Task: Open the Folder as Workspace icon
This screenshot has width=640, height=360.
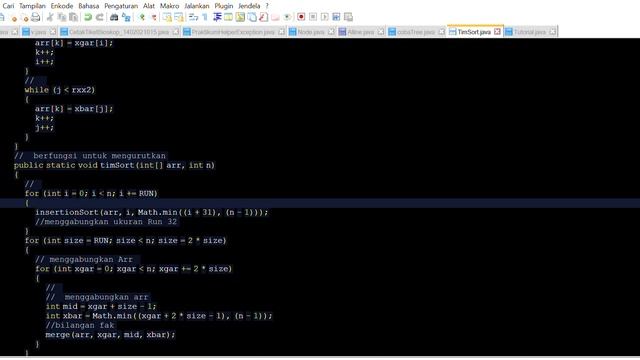Action: tap(276, 17)
